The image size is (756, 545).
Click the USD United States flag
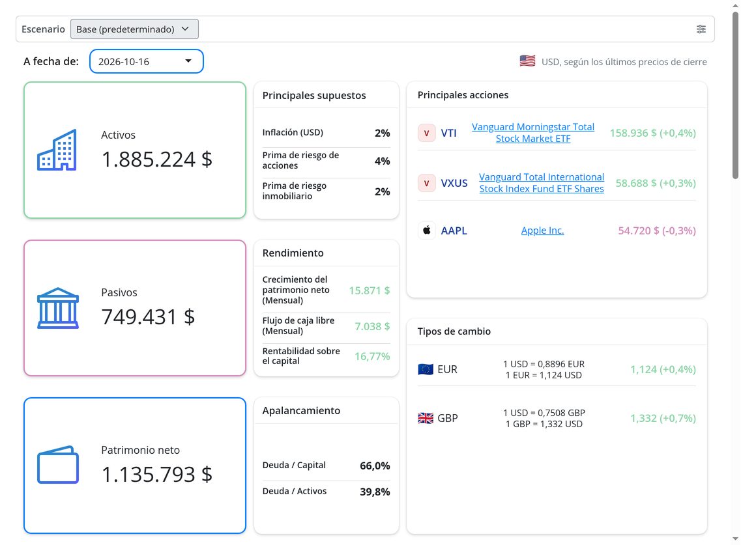(x=527, y=61)
